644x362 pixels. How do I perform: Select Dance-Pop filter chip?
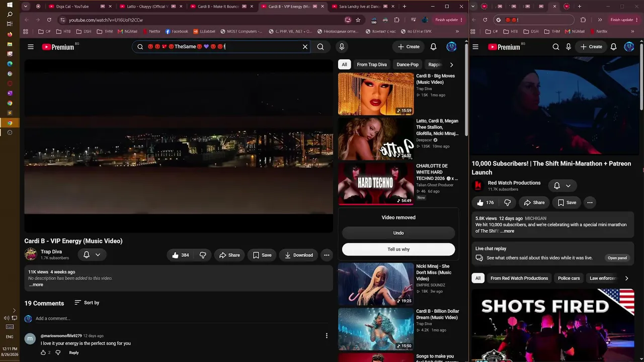tap(408, 65)
